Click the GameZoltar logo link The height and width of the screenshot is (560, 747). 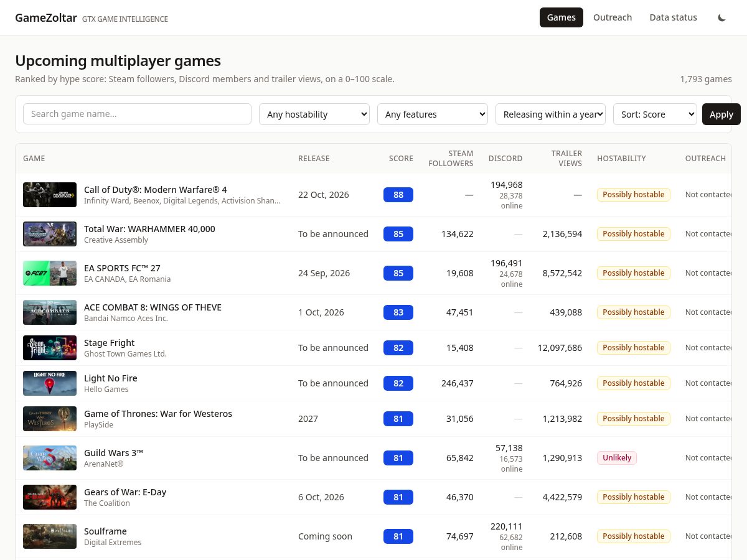pyautogui.click(x=46, y=17)
